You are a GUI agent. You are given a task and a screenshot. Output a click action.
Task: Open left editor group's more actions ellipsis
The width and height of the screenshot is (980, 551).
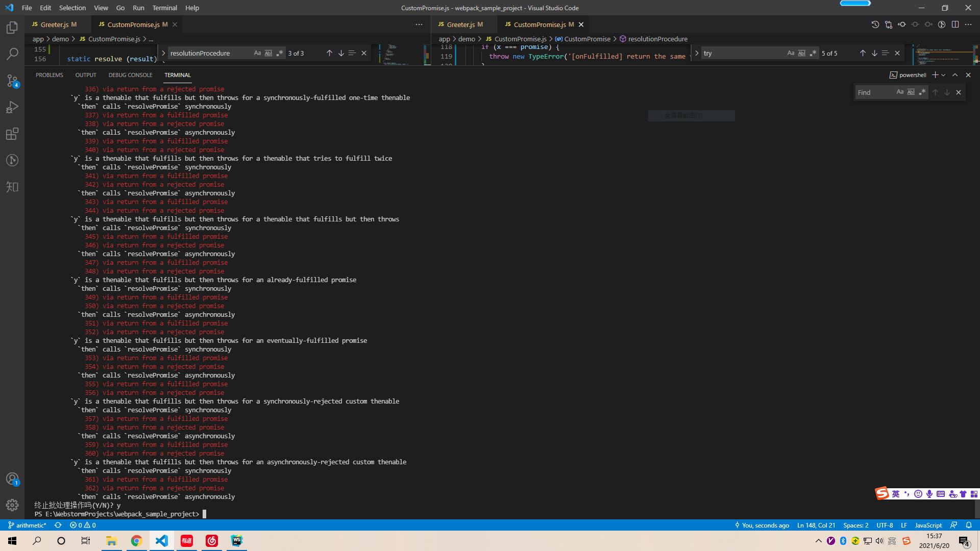pyautogui.click(x=419, y=24)
